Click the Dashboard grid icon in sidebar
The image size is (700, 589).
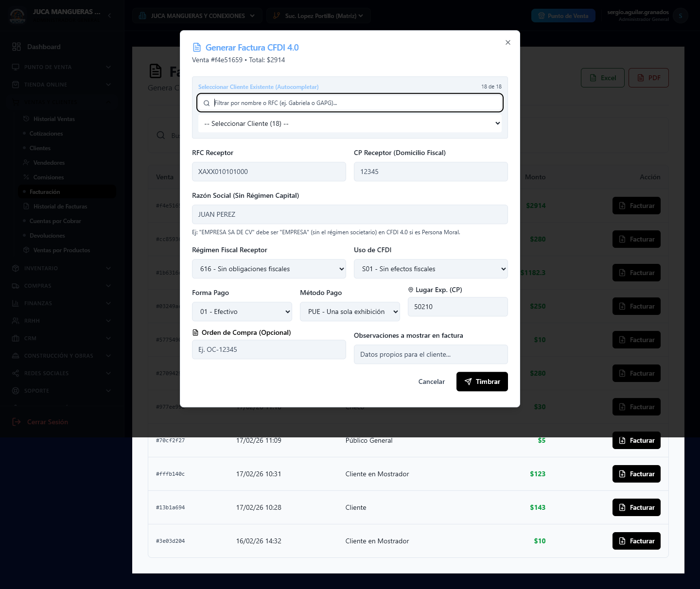(17, 47)
